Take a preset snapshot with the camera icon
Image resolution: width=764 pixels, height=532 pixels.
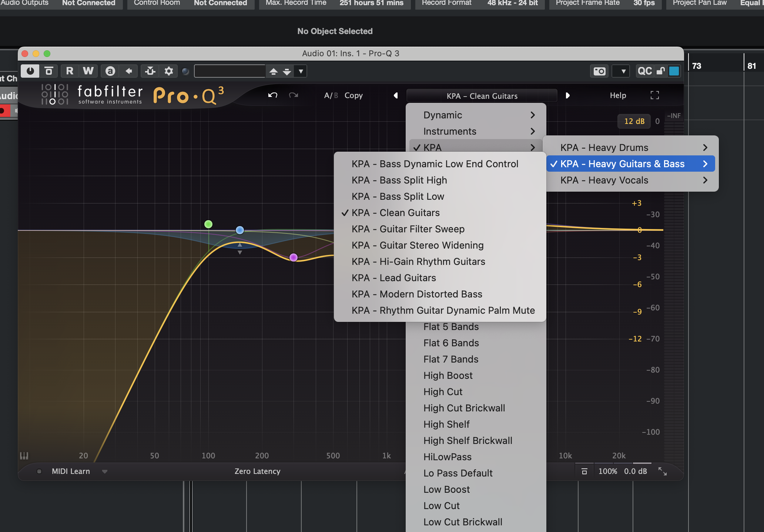pyautogui.click(x=599, y=71)
